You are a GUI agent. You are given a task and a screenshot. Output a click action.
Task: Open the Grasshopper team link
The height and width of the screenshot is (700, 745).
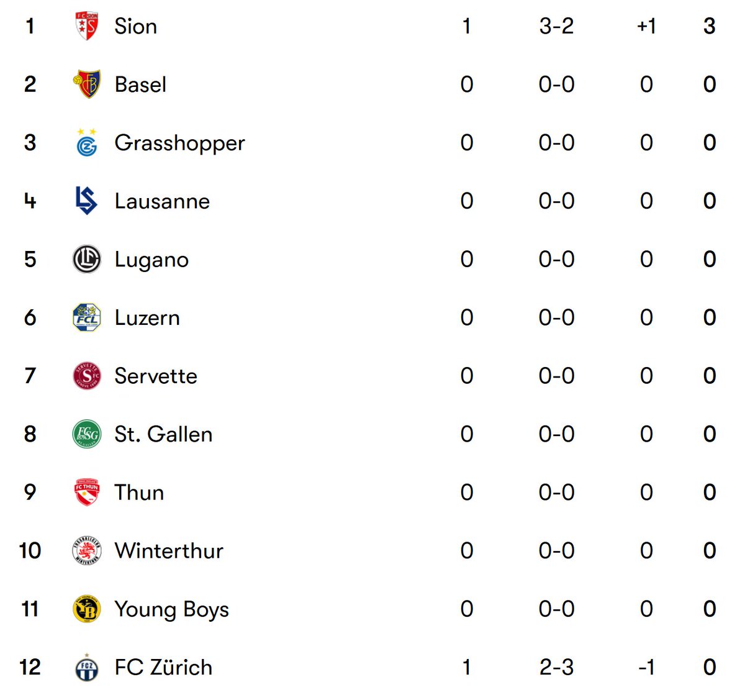(179, 143)
